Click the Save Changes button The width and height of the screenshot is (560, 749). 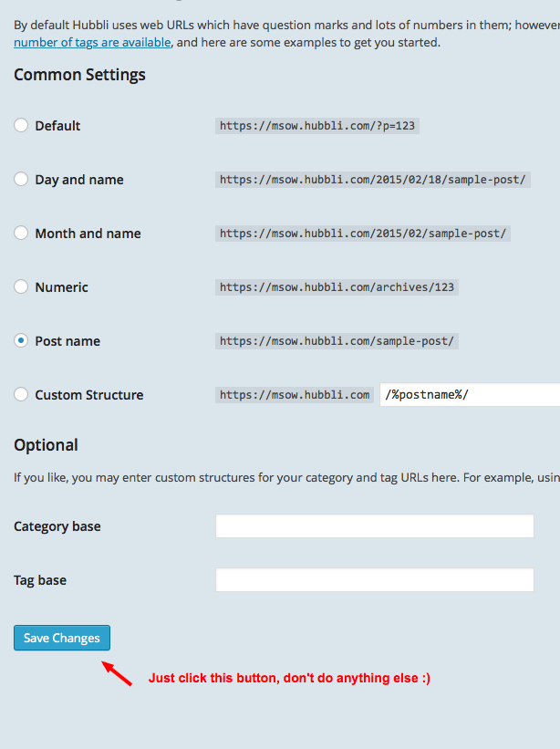coord(61,638)
